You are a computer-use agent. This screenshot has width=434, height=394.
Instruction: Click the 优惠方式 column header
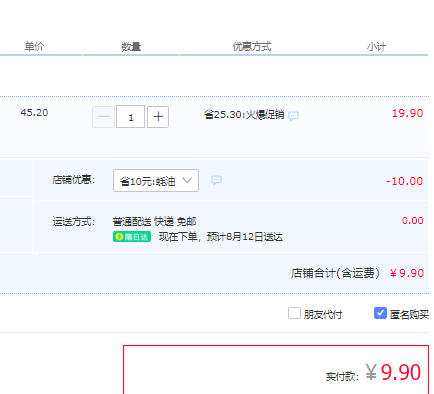click(x=252, y=46)
